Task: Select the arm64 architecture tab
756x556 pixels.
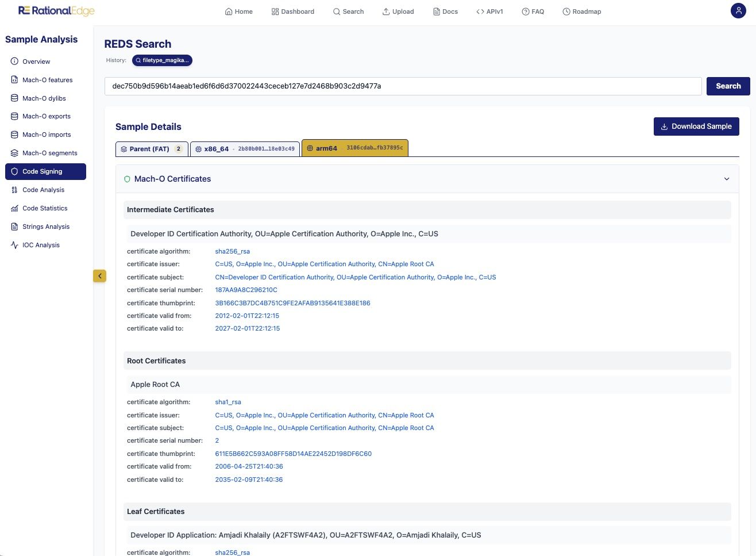Action: coord(354,148)
